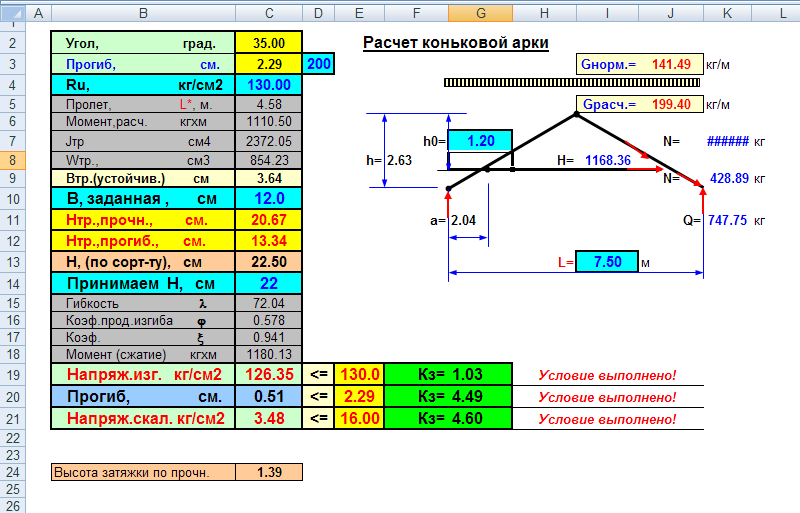This screenshot has width=800, height=513.
Task: Select row 8 header
Action: tap(12, 160)
